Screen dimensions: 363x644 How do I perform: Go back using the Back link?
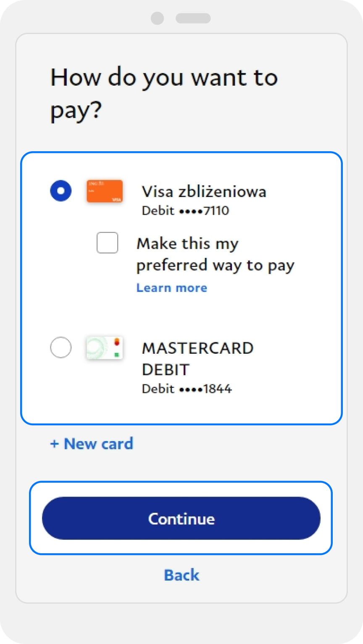tap(181, 575)
